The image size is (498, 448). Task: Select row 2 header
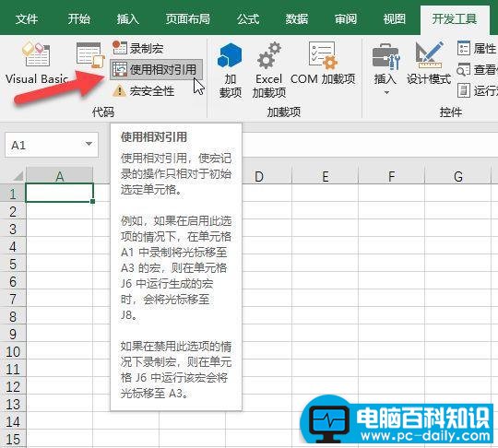pos(13,211)
